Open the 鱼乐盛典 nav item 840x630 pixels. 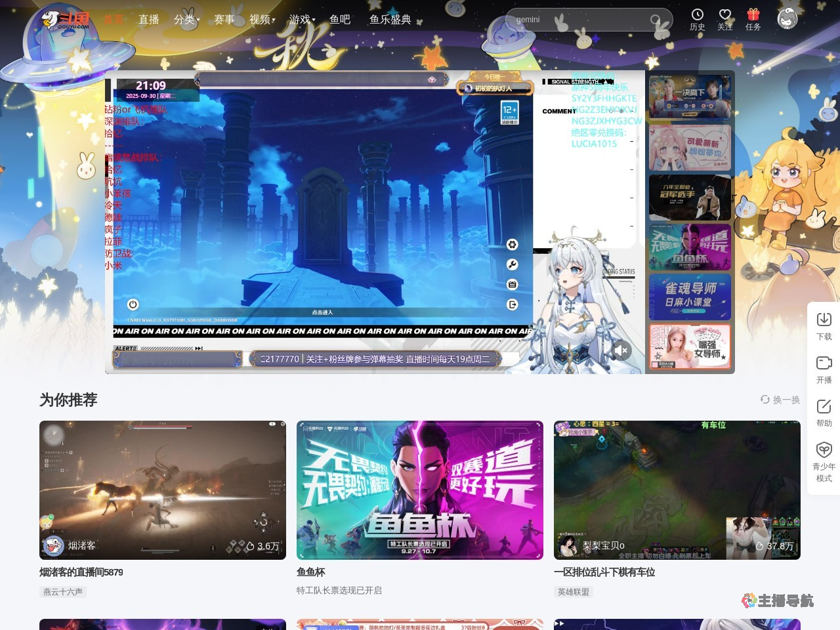pos(390,20)
